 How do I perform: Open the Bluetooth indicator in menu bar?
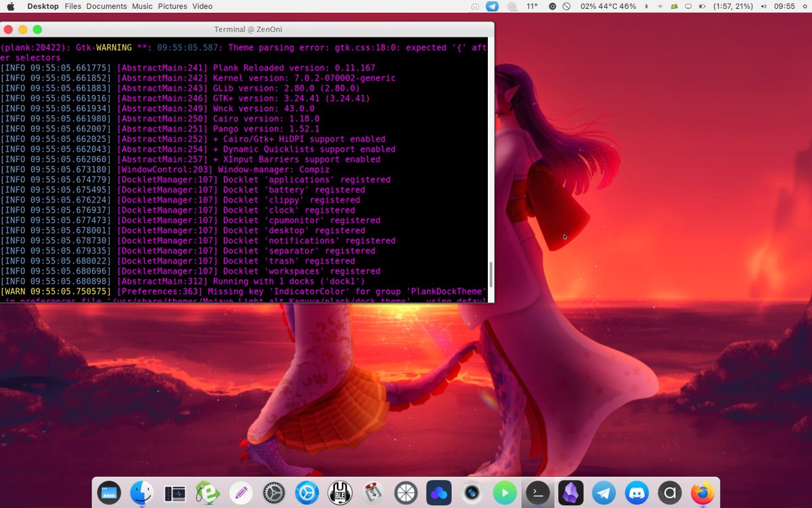pyautogui.click(x=646, y=6)
